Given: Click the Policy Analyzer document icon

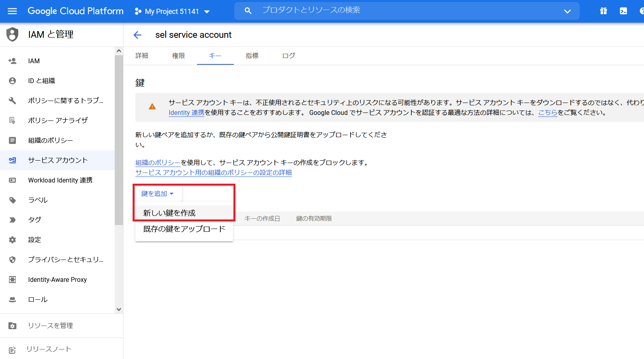Looking at the screenshot, I should point(12,120).
